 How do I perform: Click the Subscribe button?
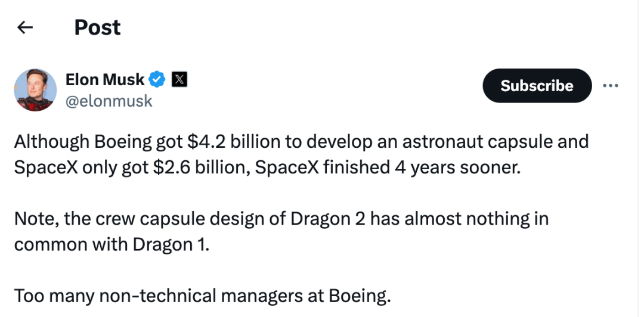[537, 85]
